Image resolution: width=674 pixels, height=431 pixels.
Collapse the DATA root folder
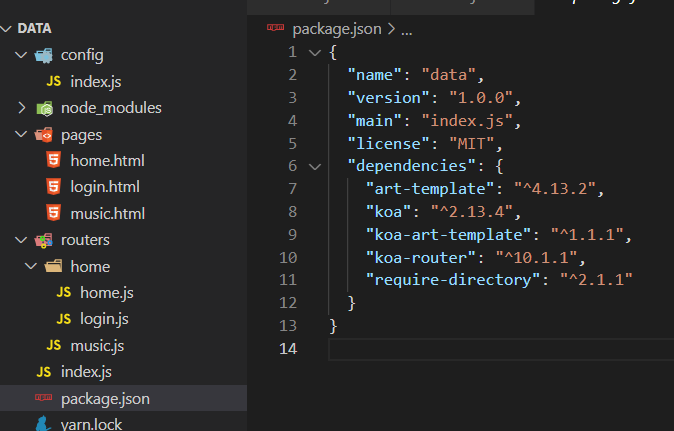[8, 28]
